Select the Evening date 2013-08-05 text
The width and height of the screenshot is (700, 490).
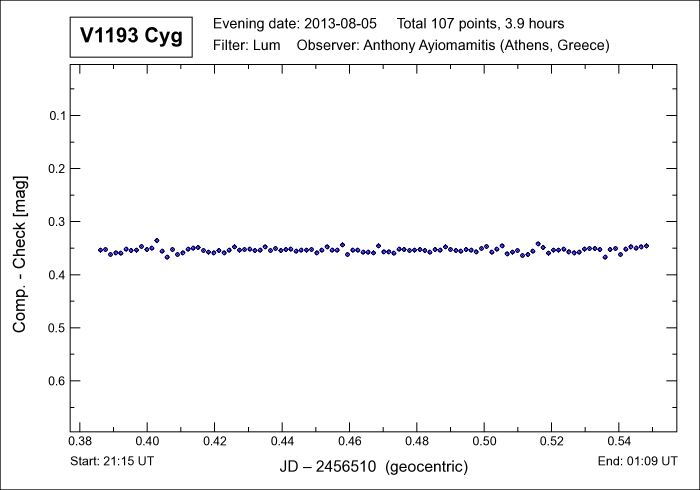(x=296, y=23)
